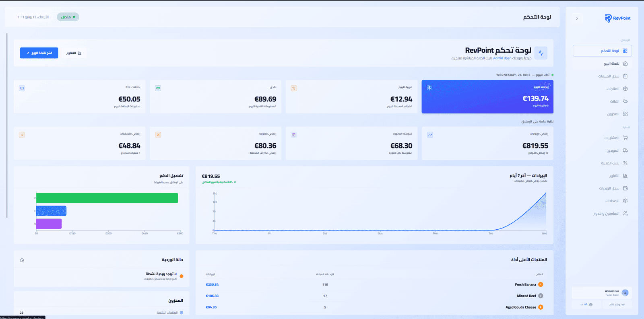Open the Admin User profile menu
644x319 pixels.
tap(602, 293)
